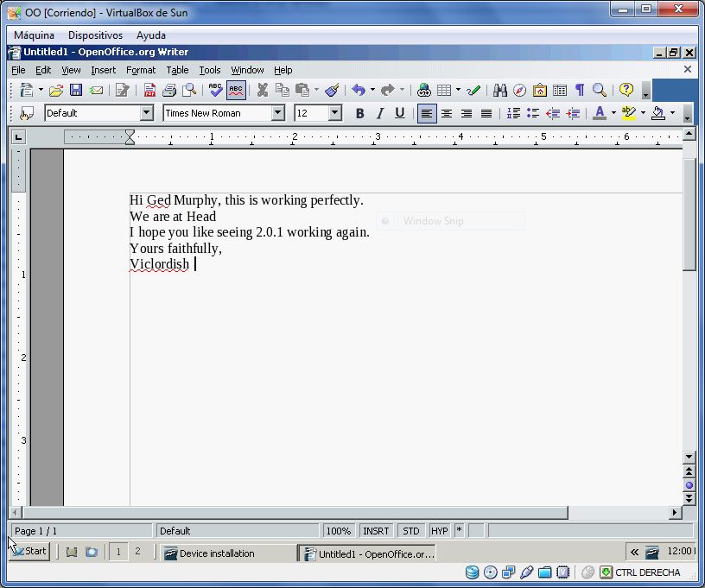Export directly as PDF icon
The height and width of the screenshot is (588, 705).
(149, 91)
